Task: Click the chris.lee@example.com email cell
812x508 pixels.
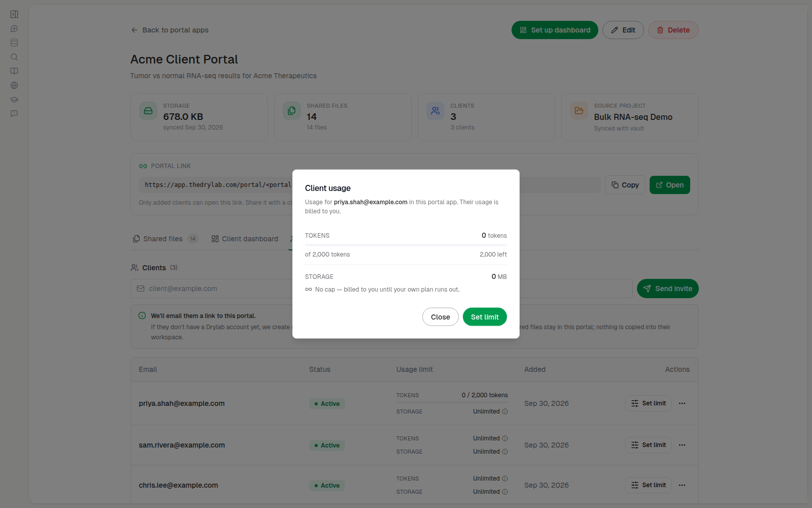Action: (179, 485)
